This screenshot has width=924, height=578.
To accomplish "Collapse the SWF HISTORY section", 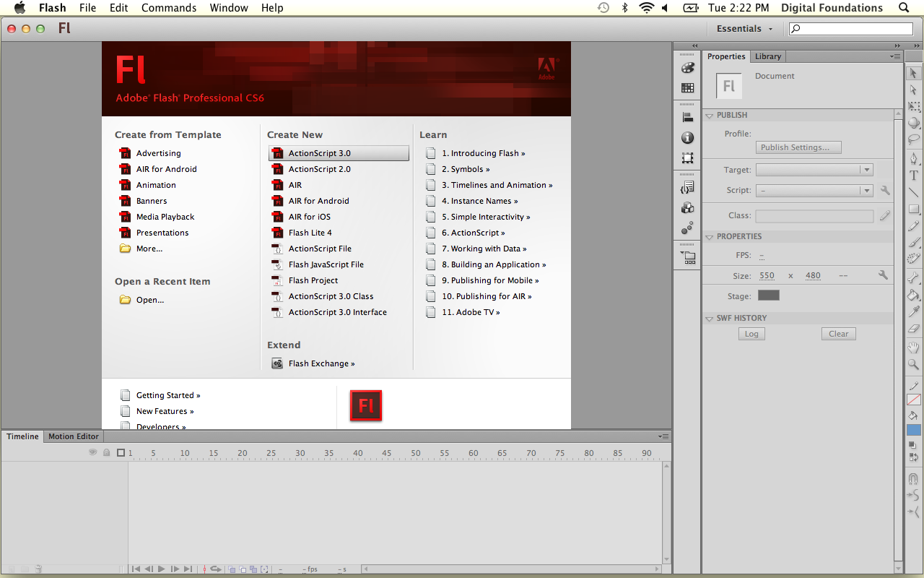I will (709, 318).
